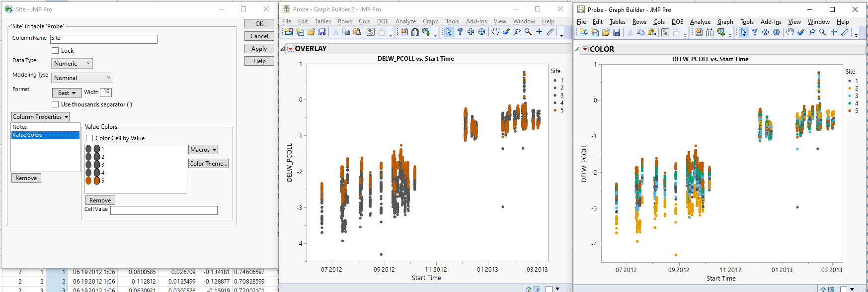Open Tables menu in Probe - Graph Builder window
868x292 pixels.
click(x=618, y=22)
